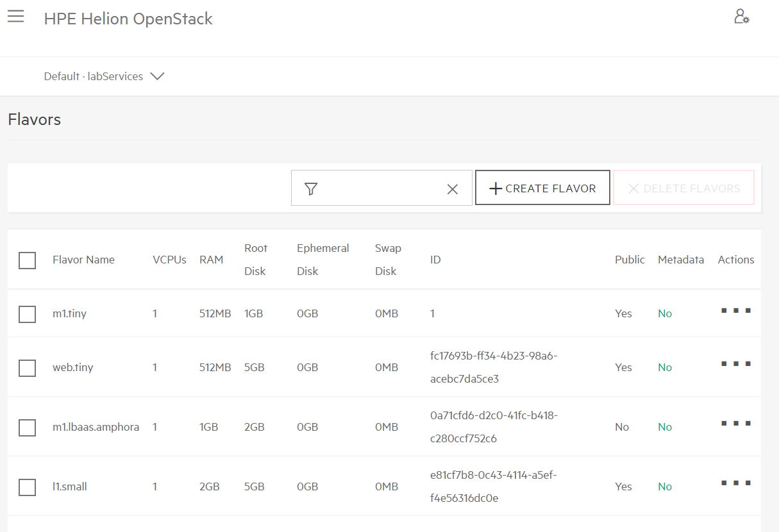Click the Ephemeral Disk column header
Image resolution: width=779 pixels, height=532 pixels.
[322, 260]
